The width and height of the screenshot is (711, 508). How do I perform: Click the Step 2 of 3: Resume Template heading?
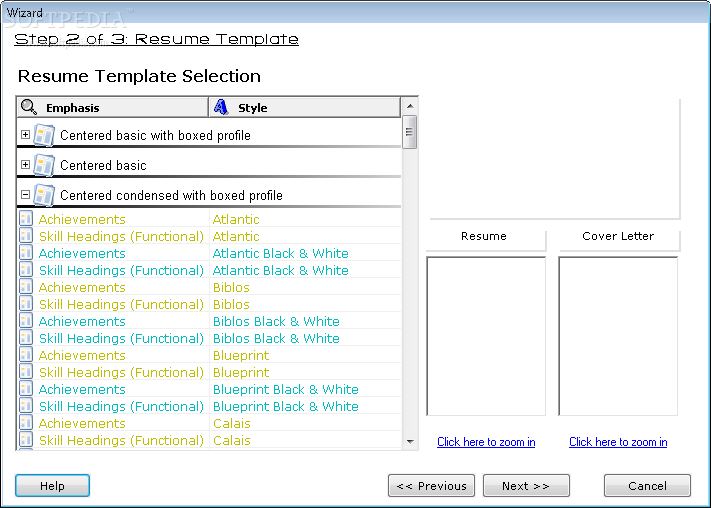click(156, 39)
